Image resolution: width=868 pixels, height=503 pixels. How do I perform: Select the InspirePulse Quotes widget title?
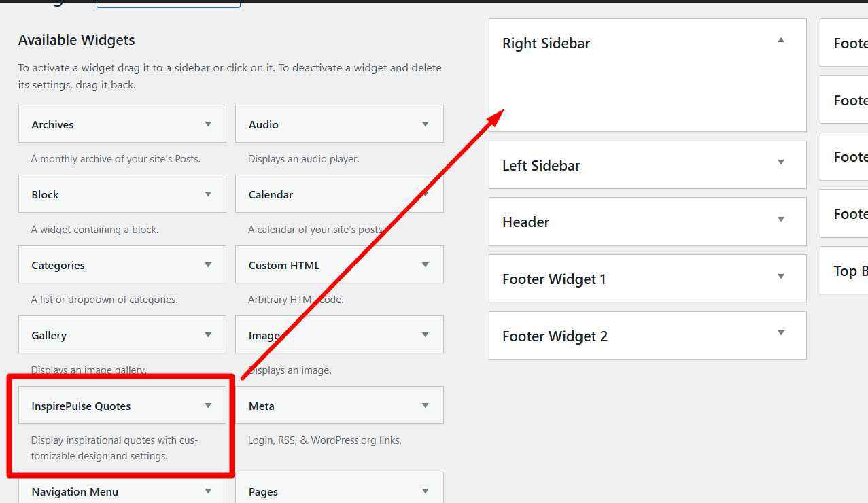click(81, 406)
